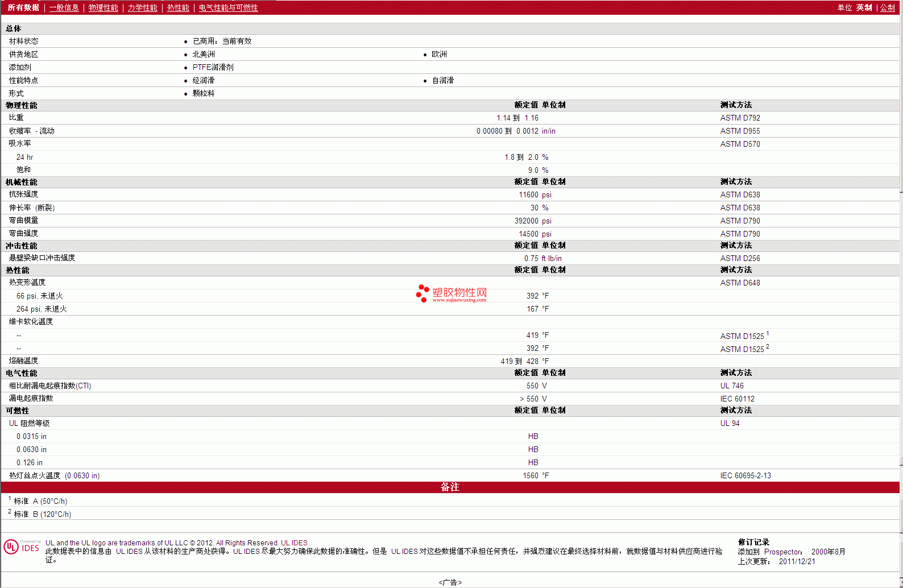
Task: Open the UL 746 test method link
Action: point(732,386)
